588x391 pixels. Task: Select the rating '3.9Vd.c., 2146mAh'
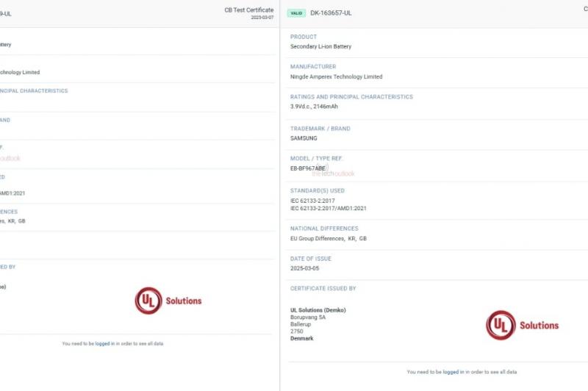314,107
